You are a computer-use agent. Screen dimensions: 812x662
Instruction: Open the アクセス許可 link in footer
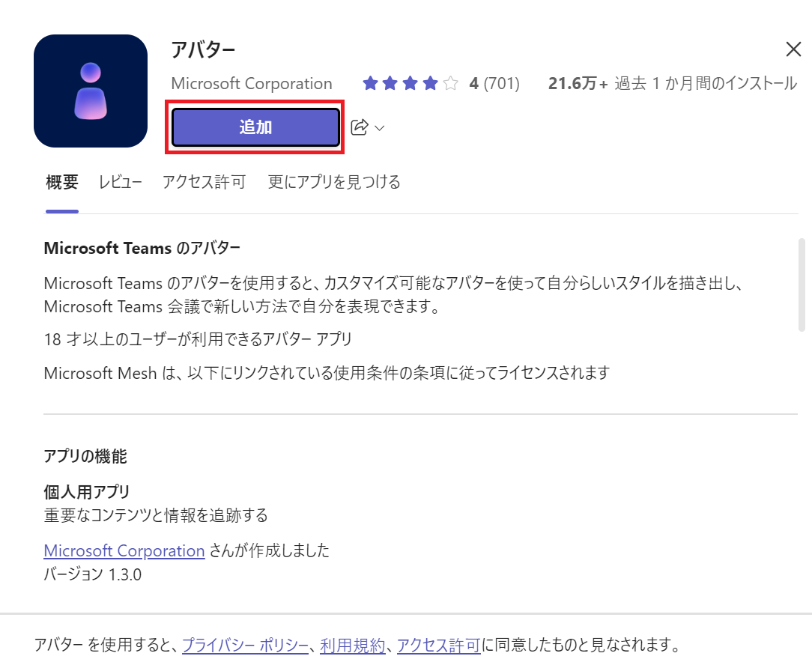click(439, 645)
